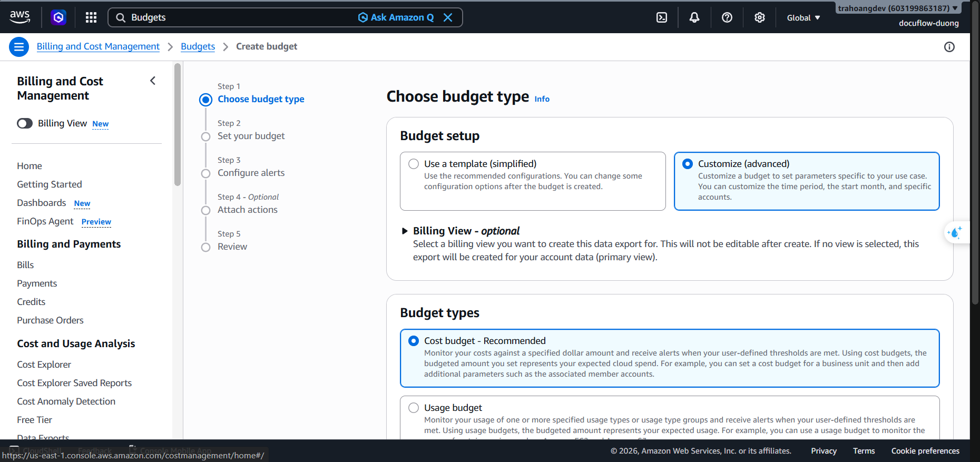Open Dashboards in the sidebar
The image size is (980, 462).
42,203
